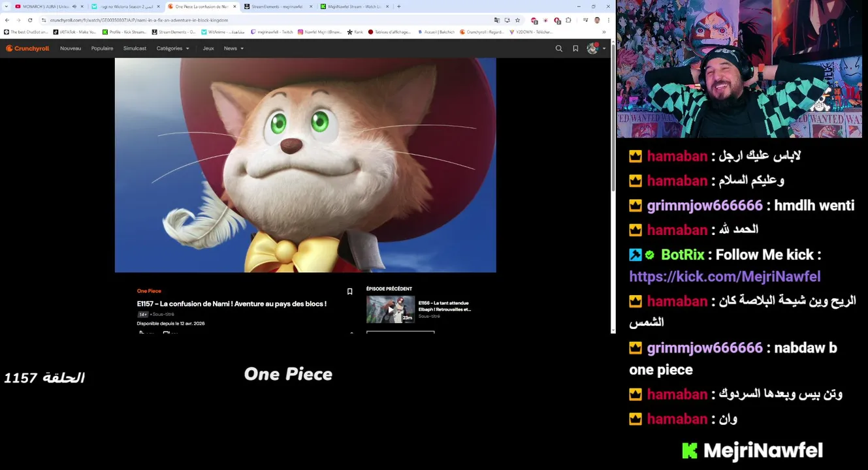Play previous episode E1156 thumbnail

(391, 309)
